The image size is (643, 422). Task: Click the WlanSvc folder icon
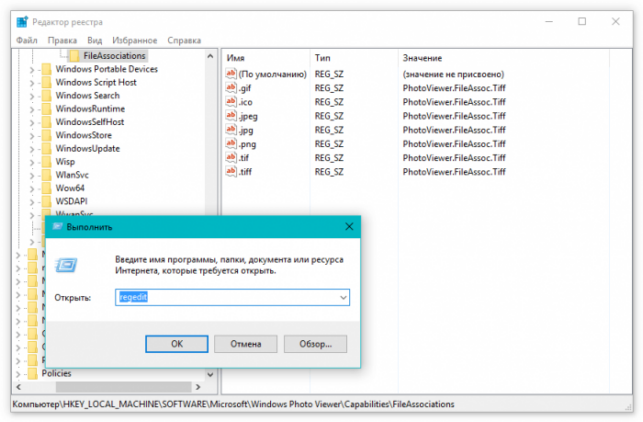coord(47,175)
